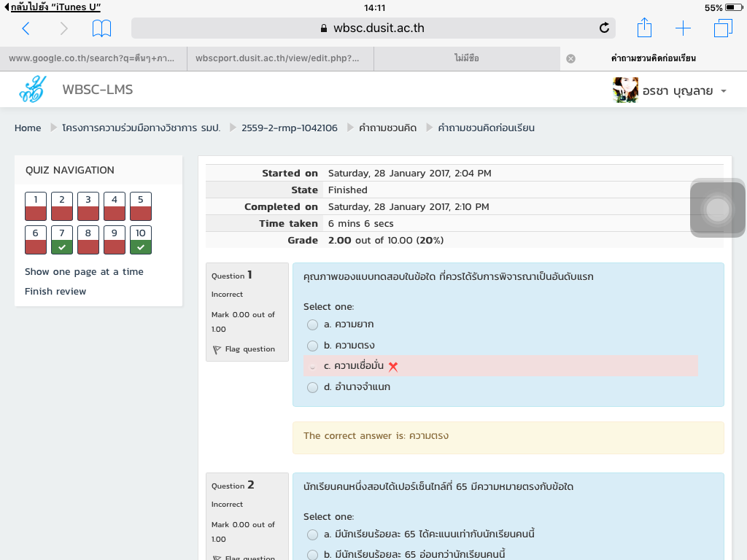Close the current คำถามชวนคิดก่อนเรียน tab

click(x=570, y=58)
